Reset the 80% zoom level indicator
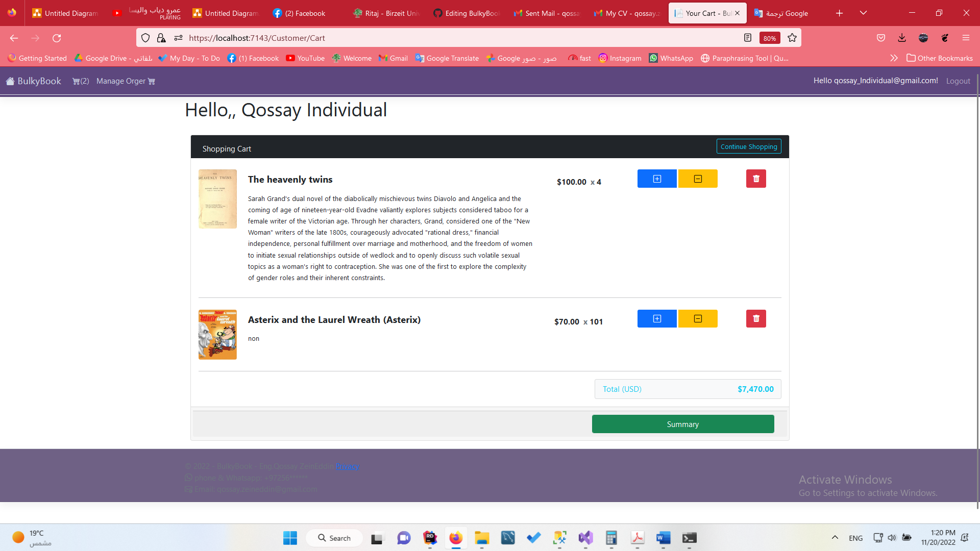This screenshot has width=980, height=551. tap(770, 38)
